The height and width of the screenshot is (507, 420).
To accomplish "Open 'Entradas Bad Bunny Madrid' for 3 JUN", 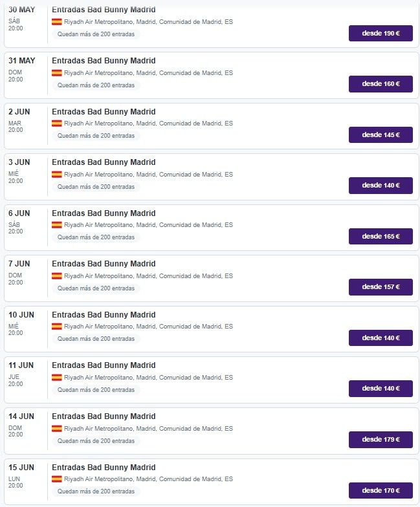I will click(104, 162).
